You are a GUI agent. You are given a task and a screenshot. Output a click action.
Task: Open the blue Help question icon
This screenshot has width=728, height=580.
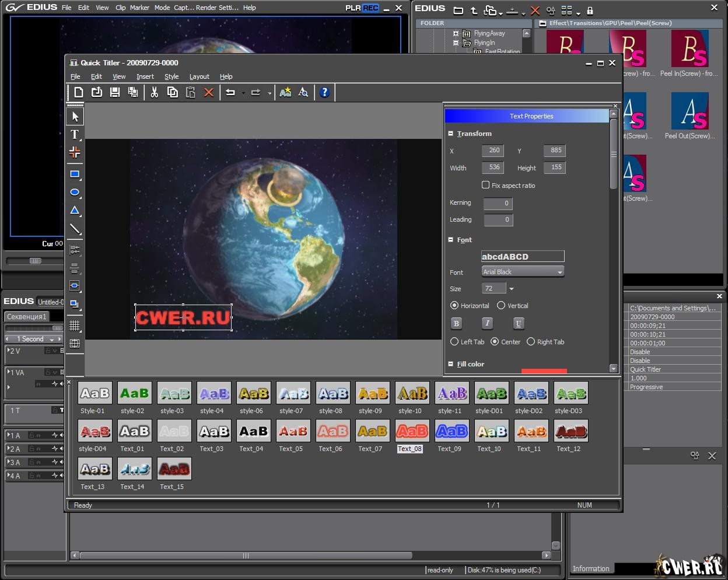coord(324,92)
